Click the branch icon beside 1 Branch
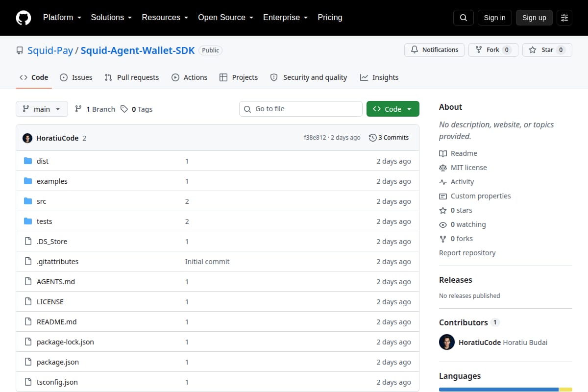The image size is (588, 392). [78, 109]
